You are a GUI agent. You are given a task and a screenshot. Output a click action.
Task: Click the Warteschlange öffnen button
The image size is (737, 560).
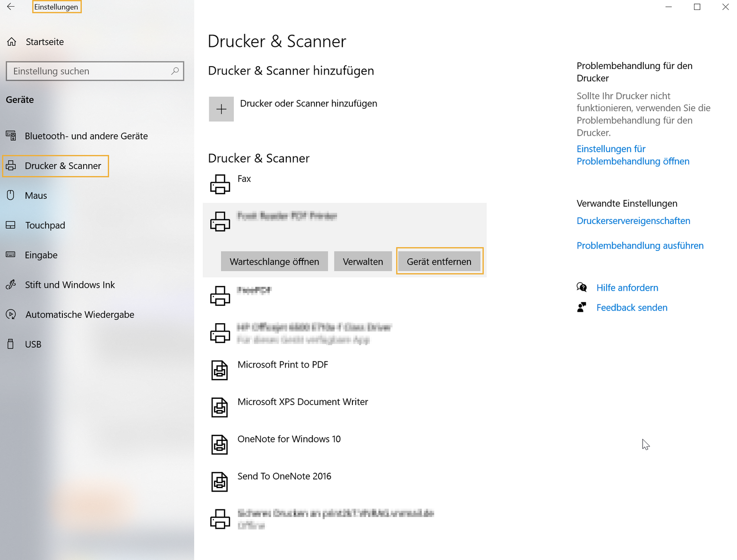(274, 261)
